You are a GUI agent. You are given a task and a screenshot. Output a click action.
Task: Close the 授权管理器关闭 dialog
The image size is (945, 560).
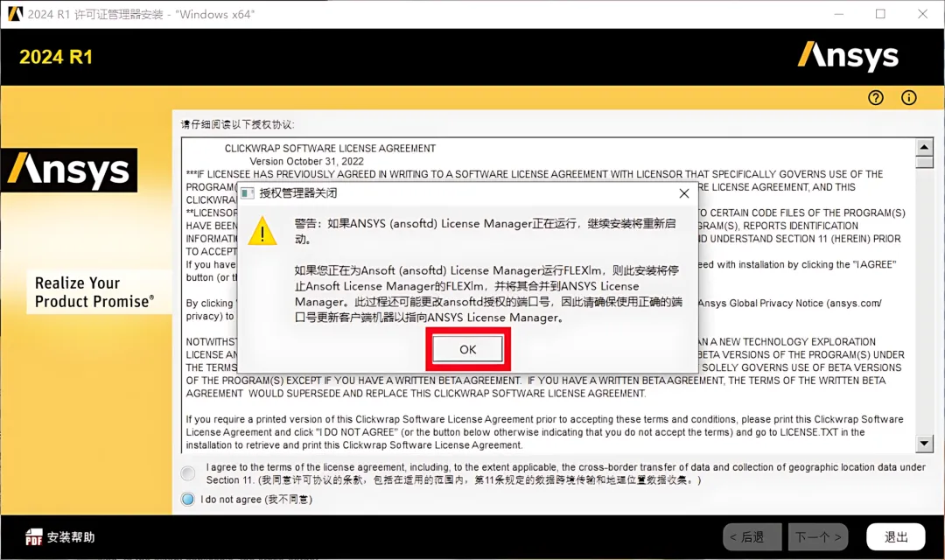(683, 193)
